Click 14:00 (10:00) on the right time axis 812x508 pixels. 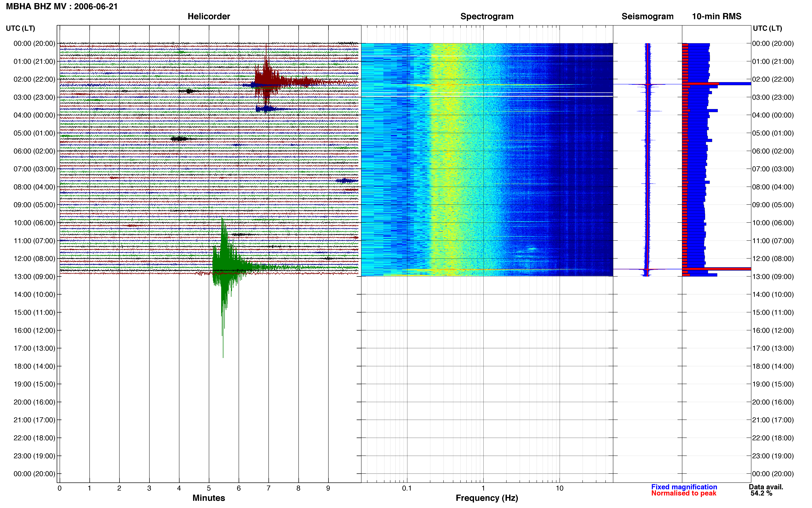pyautogui.click(x=773, y=295)
